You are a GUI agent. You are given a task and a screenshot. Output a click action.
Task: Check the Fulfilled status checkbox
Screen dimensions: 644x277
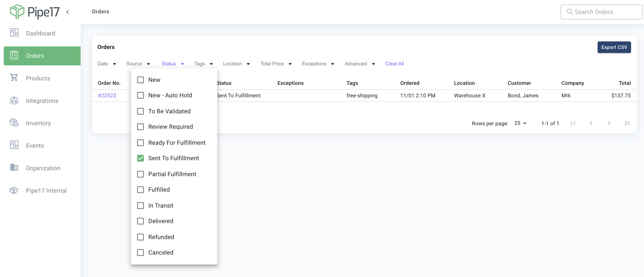pyautogui.click(x=140, y=190)
